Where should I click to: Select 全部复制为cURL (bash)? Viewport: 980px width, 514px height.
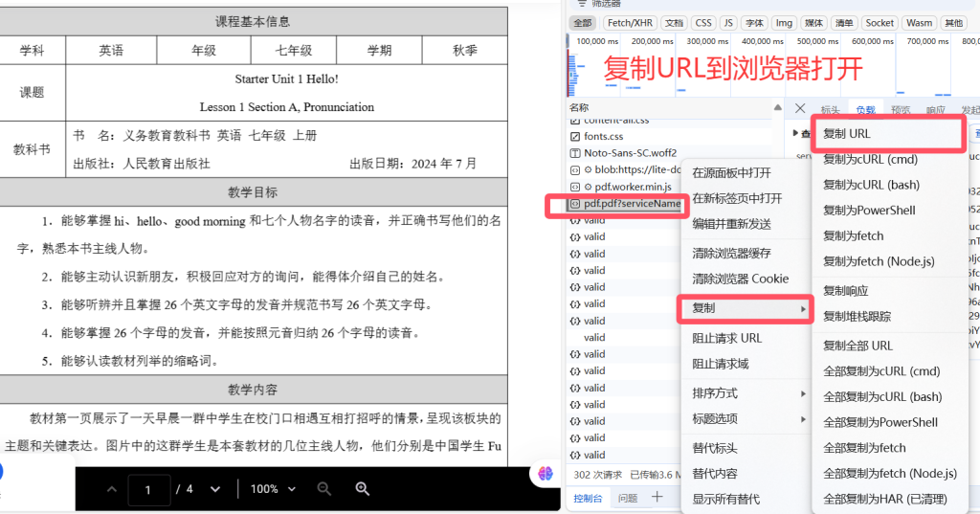tap(890, 397)
